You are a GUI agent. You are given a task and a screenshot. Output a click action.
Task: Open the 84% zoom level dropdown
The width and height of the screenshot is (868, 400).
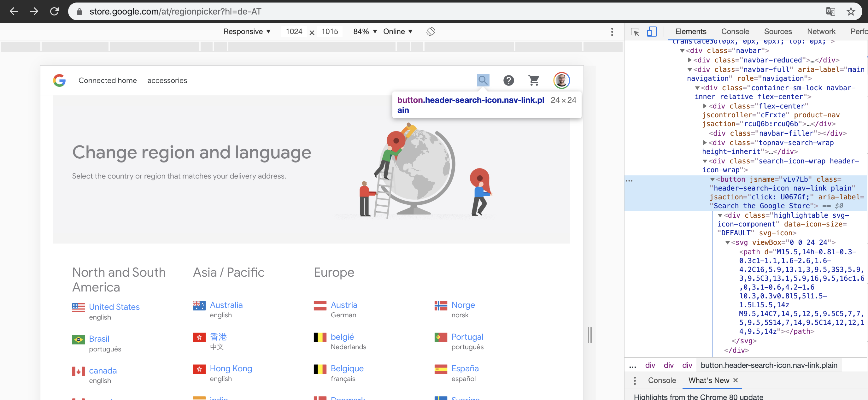365,32
